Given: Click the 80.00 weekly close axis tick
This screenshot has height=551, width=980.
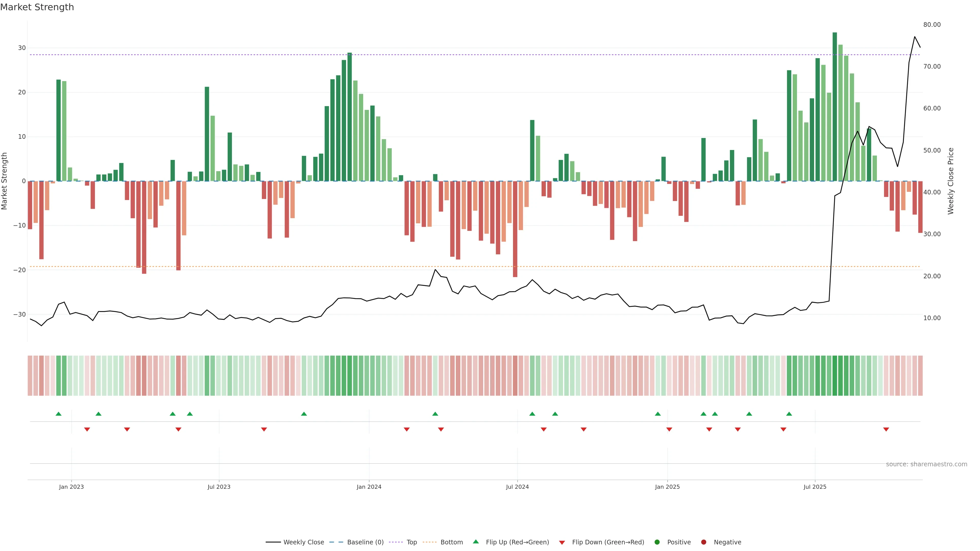Looking at the screenshot, I should coord(932,25).
